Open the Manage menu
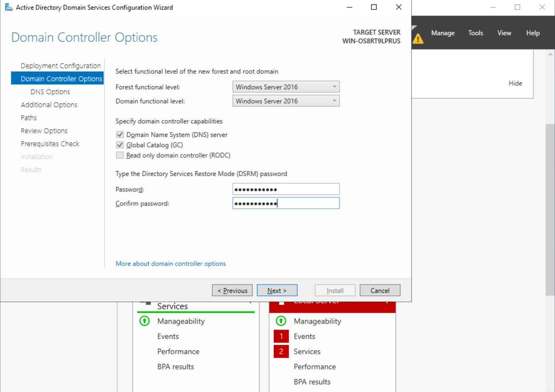The width and height of the screenshot is (555, 392). tap(442, 33)
